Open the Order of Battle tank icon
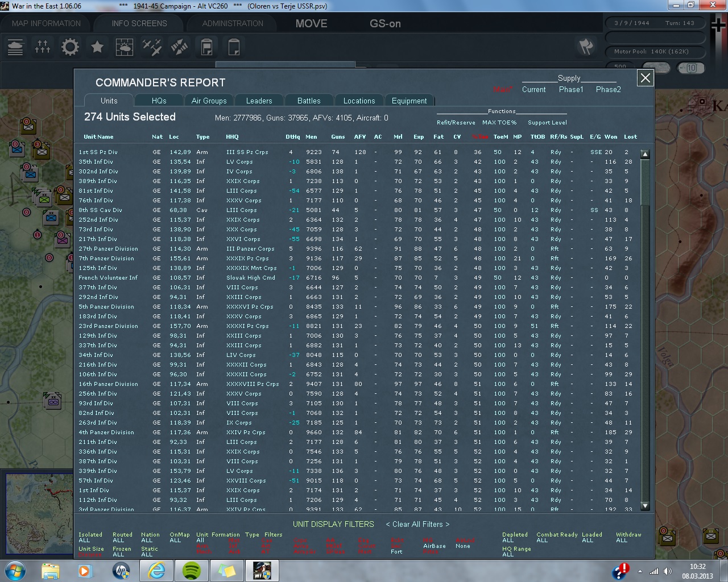The height and width of the screenshot is (582, 728). point(15,47)
